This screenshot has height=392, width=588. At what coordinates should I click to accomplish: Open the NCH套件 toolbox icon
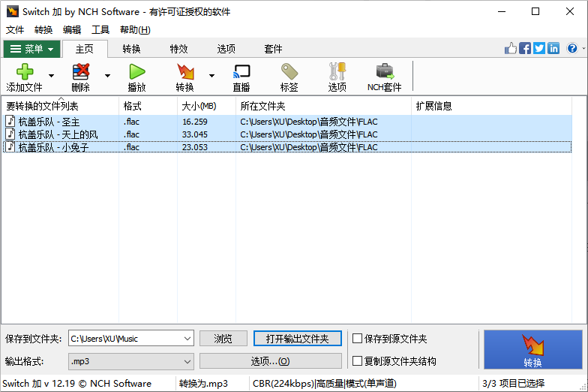tap(385, 71)
